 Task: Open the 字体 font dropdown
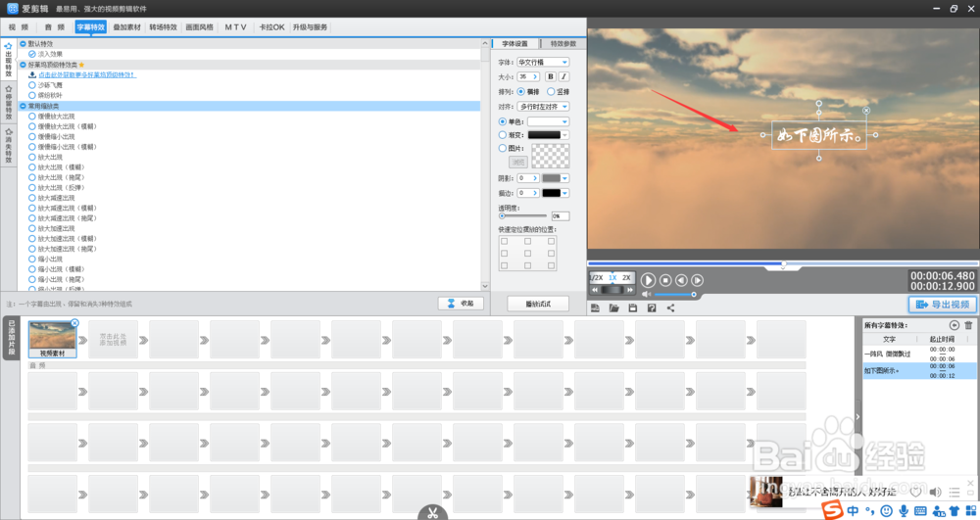[x=543, y=63]
